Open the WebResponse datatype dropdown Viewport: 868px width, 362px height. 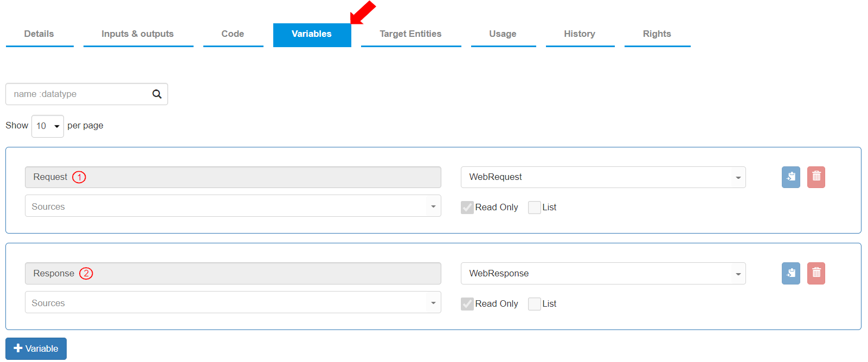click(x=603, y=274)
